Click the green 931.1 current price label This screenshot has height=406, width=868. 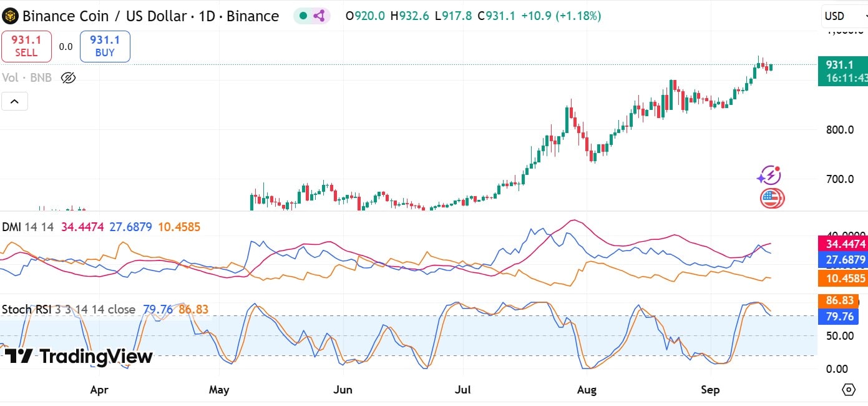[842, 65]
